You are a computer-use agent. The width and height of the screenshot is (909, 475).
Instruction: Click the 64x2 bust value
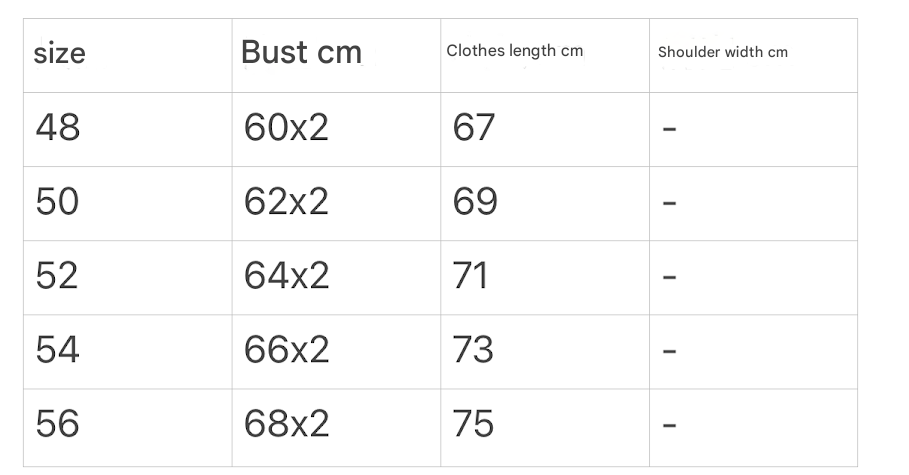pos(286,276)
